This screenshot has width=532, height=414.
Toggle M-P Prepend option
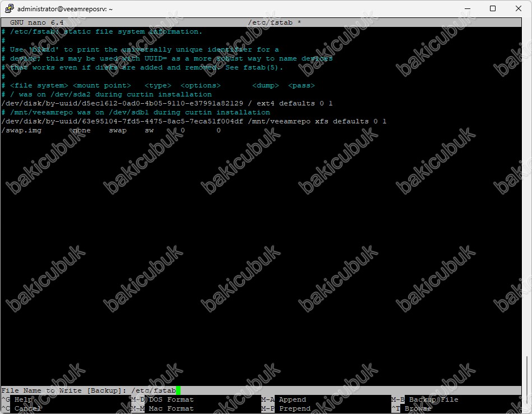pyautogui.click(x=286, y=408)
